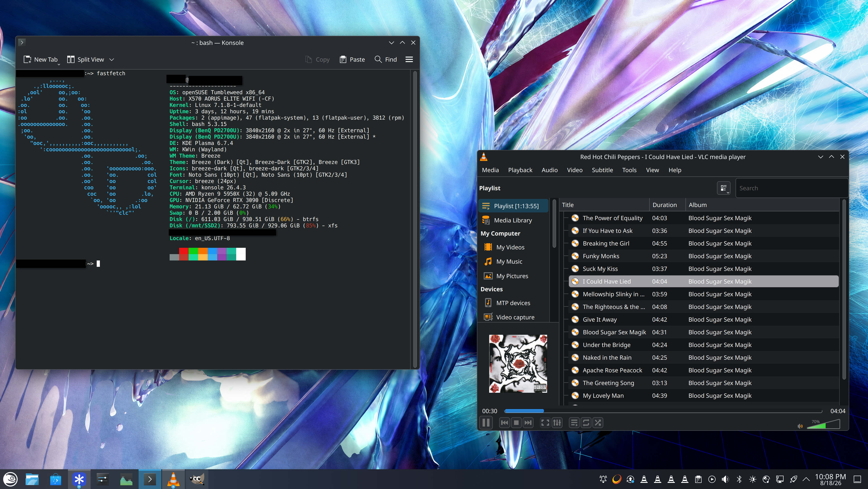Image resolution: width=868 pixels, height=489 pixels.
Task: Sort playlist by the Album column header
Action: click(762, 205)
